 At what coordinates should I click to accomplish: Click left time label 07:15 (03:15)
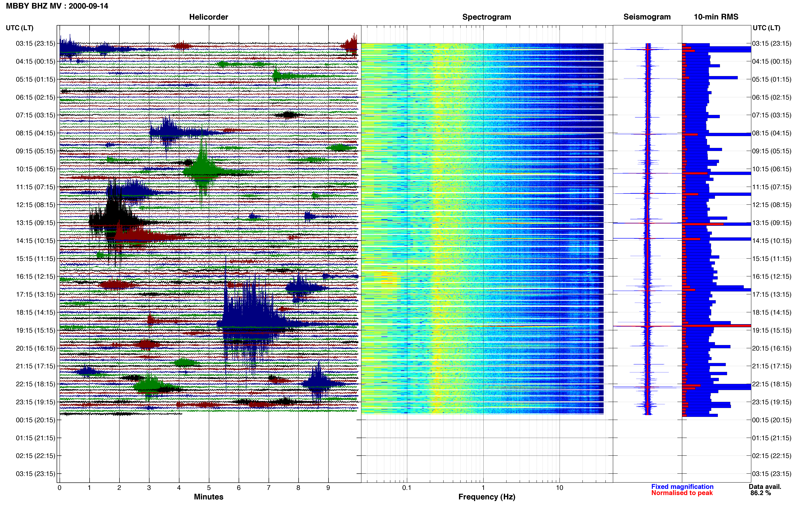click(x=35, y=115)
